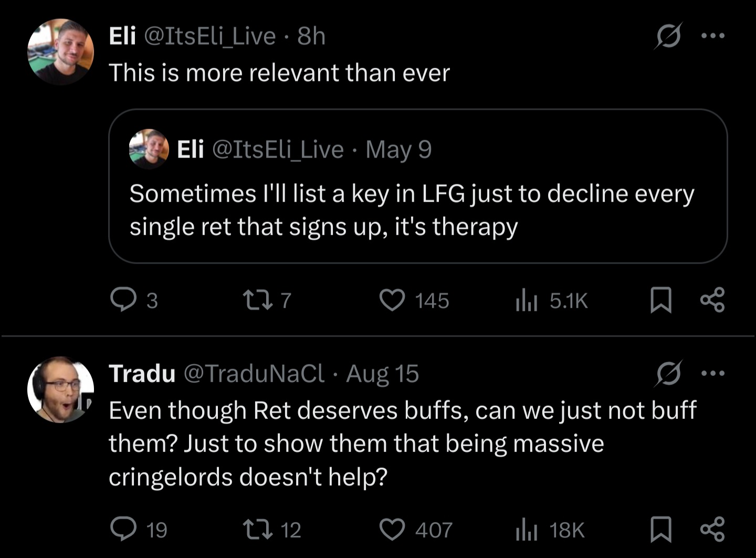
Task: View analytics for Tradu's tweet
Action: point(526,529)
